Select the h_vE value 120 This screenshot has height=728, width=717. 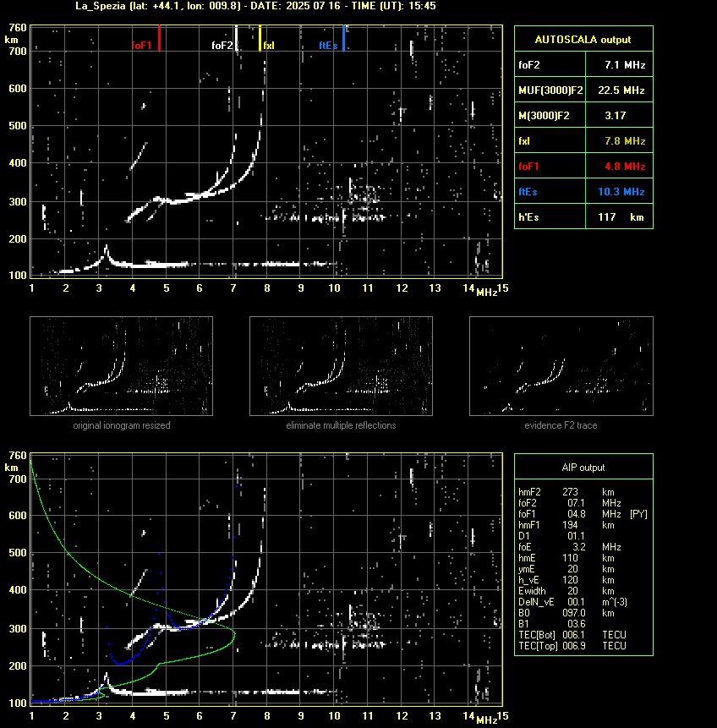coord(570,580)
